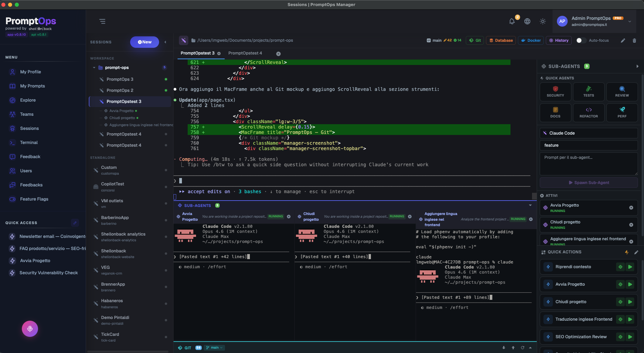Collapse the SUB-AGENTS panel
The width and height of the screenshot is (644, 353).
(x=637, y=66)
